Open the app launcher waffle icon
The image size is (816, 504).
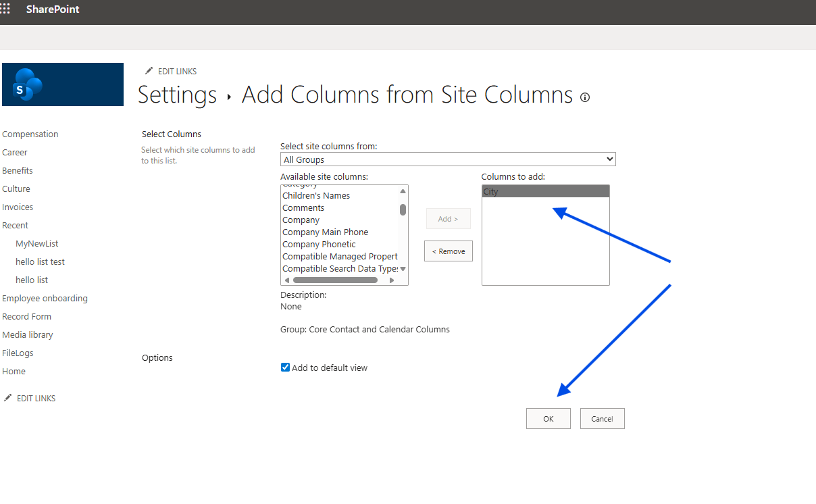click(5, 9)
